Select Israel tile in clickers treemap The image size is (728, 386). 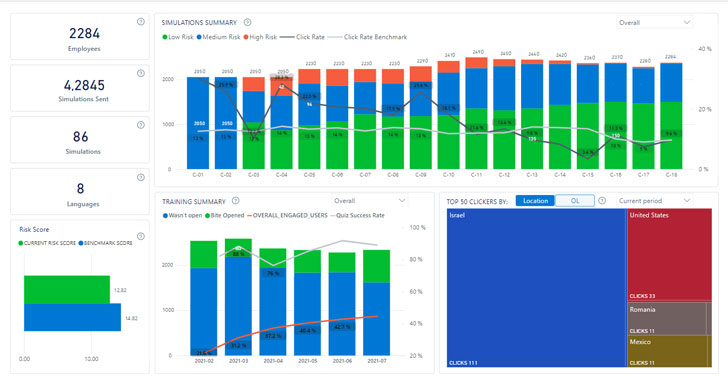[x=536, y=288]
